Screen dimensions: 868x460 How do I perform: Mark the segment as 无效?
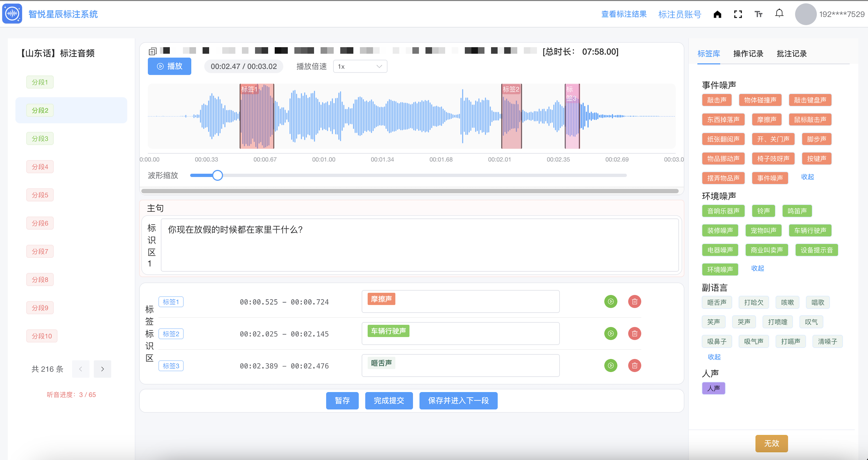click(772, 444)
